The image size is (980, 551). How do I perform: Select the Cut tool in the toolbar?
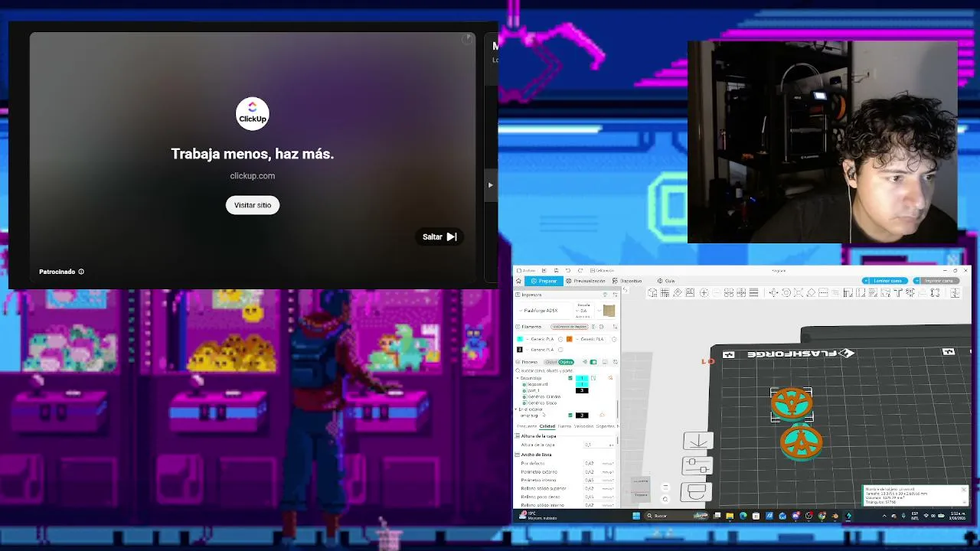823,292
